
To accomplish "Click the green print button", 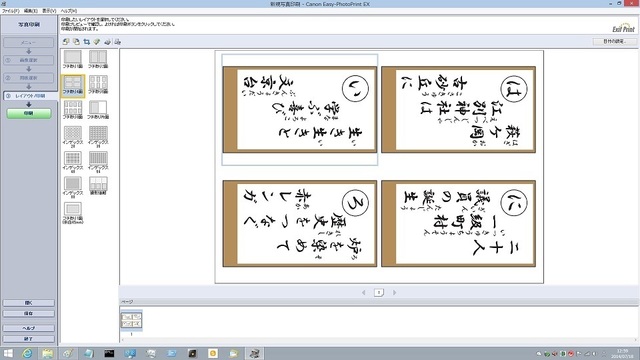I will point(29,113).
